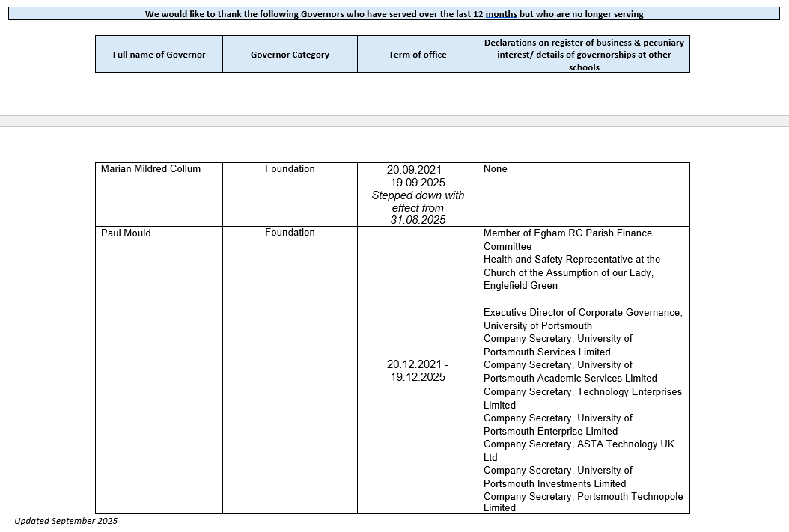Viewport: 789px width, 532px height.
Task: Click the "ASTA Technology UK" company entry
Action: pyautogui.click(x=579, y=444)
